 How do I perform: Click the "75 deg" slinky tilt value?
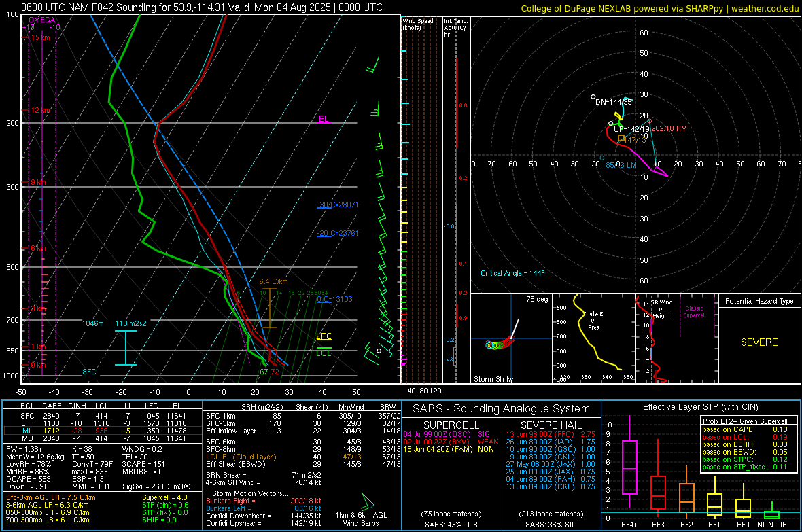click(x=537, y=299)
